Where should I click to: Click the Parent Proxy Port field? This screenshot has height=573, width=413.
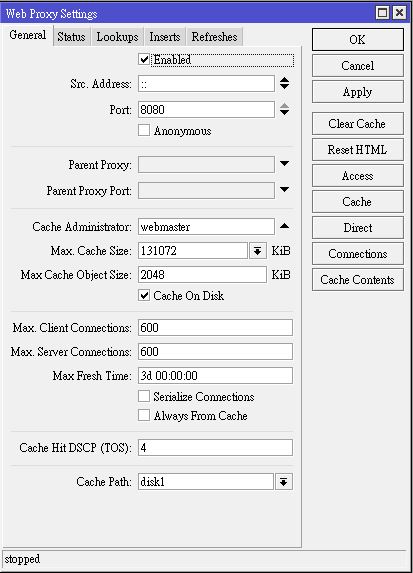click(x=206, y=190)
